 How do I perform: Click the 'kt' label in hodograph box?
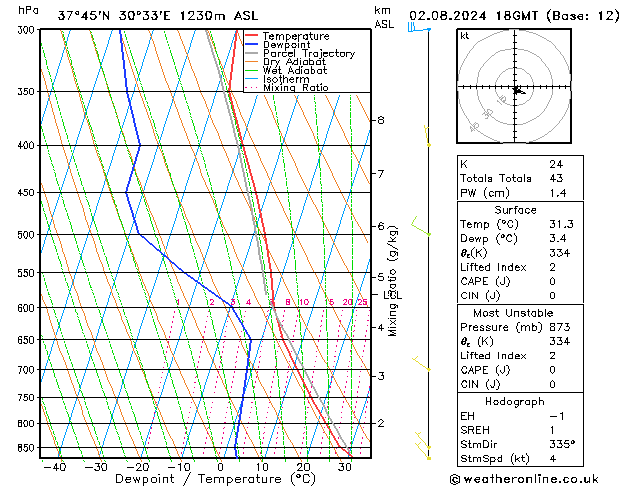point(465,35)
